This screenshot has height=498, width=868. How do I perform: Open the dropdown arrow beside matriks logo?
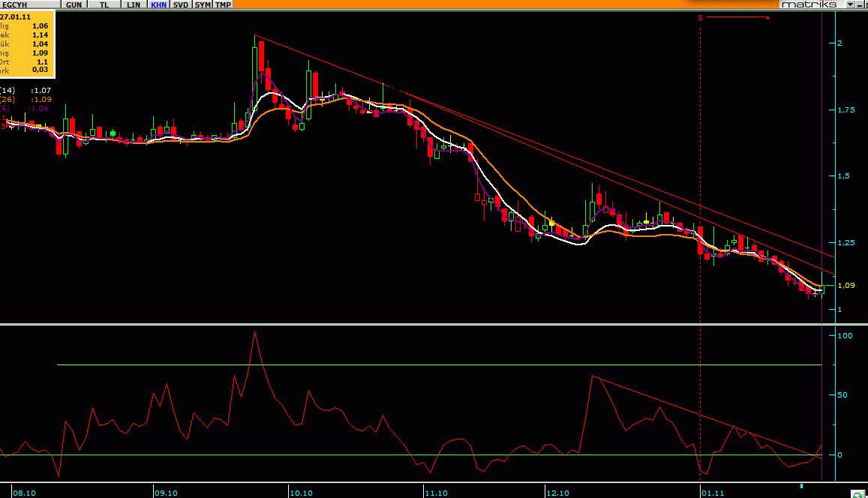(850, 4)
